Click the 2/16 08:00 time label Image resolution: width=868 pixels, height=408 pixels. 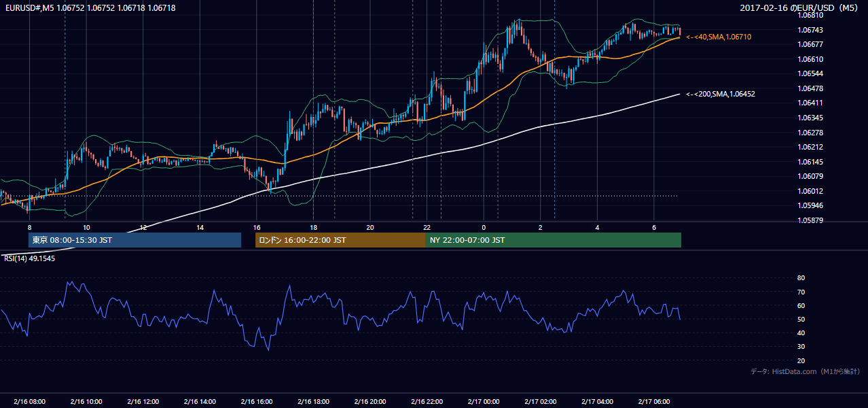point(29,401)
